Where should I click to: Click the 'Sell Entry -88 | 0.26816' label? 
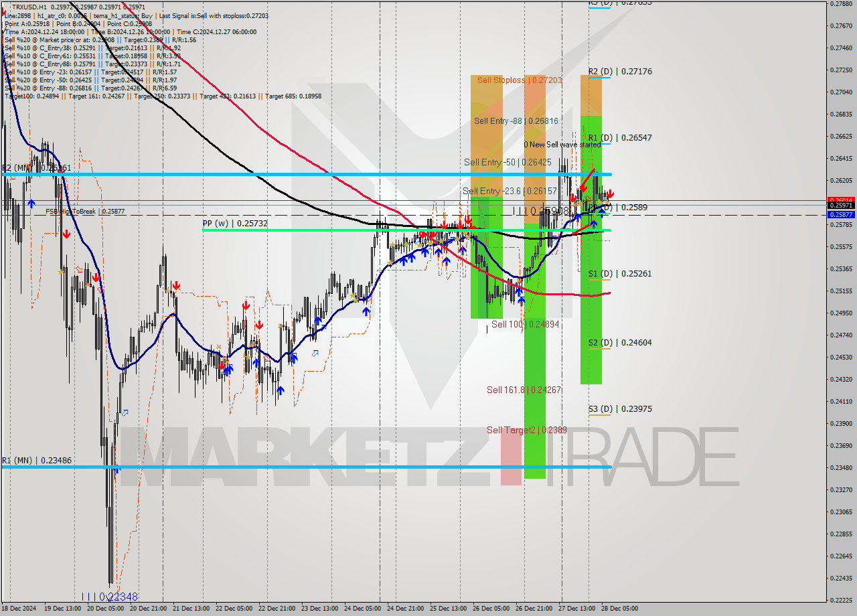pyautogui.click(x=516, y=121)
